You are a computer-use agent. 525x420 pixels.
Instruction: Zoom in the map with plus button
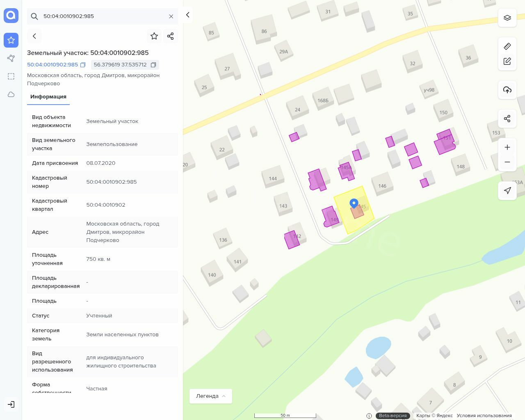tap(507, 147)
